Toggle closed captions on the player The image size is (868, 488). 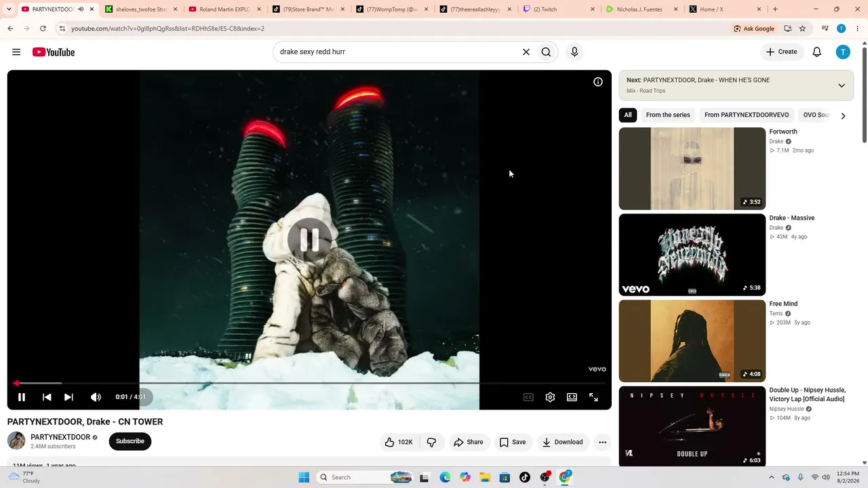click(528, 397)
